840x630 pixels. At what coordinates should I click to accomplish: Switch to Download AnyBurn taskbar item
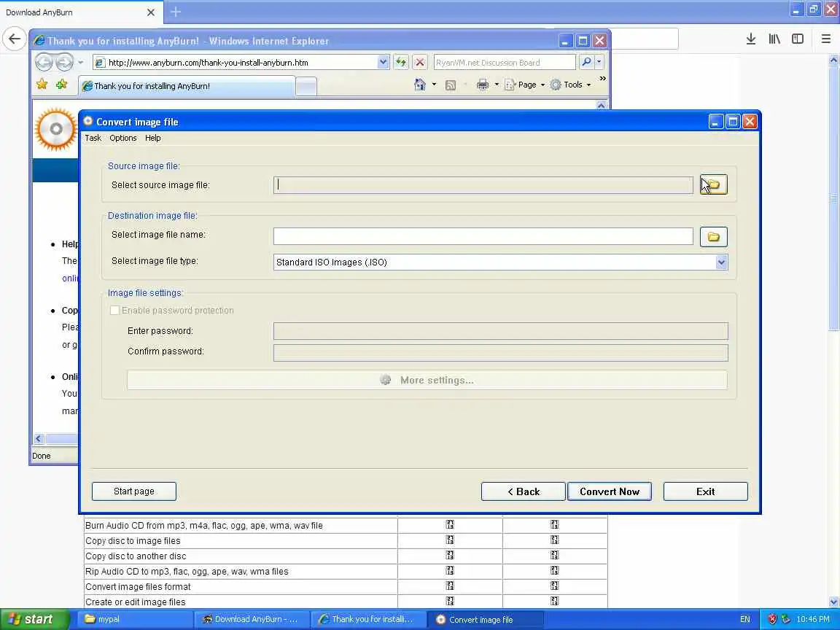[252, 619]
